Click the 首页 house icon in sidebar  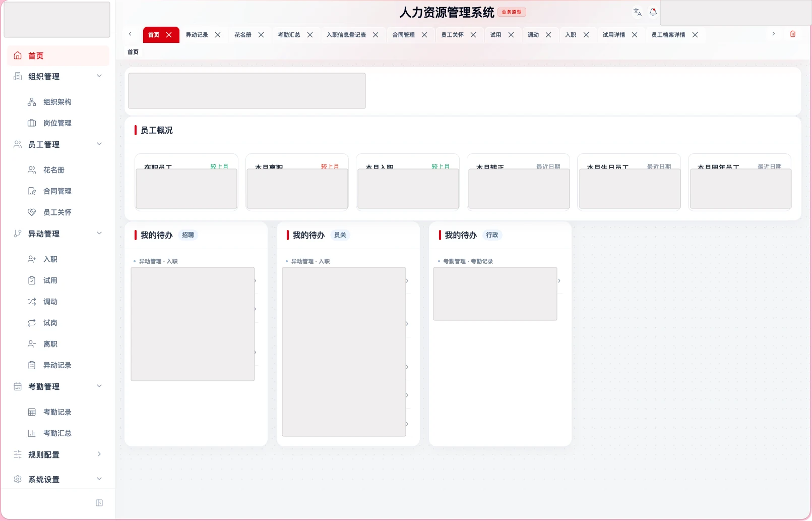coord(18,55)
